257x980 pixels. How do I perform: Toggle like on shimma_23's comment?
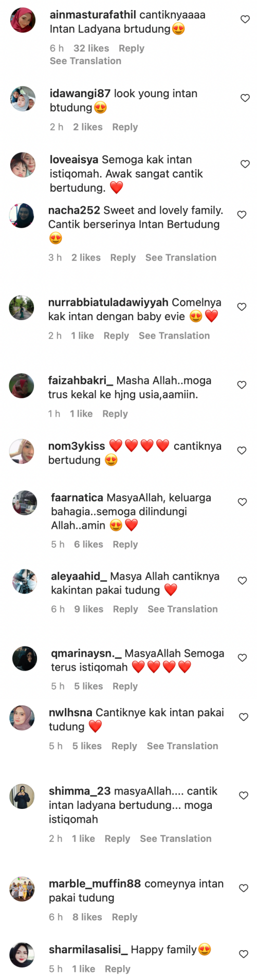pos(244,796)
